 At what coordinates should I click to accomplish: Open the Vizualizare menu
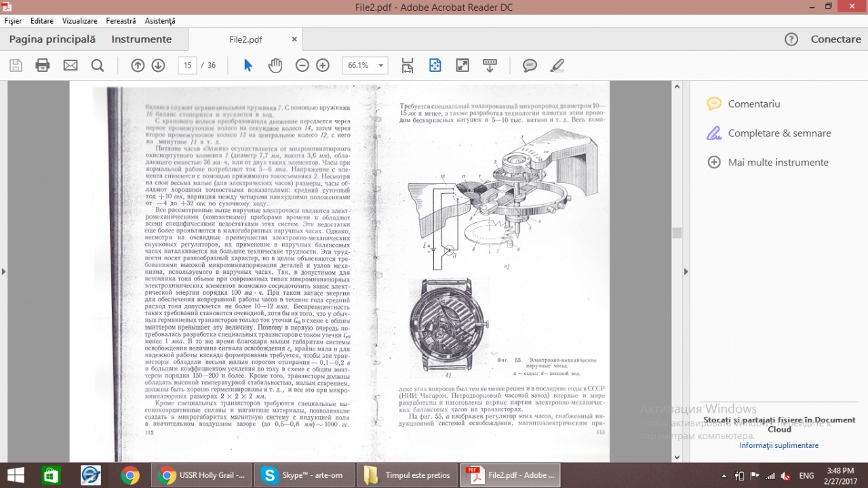tap(79, 21)
